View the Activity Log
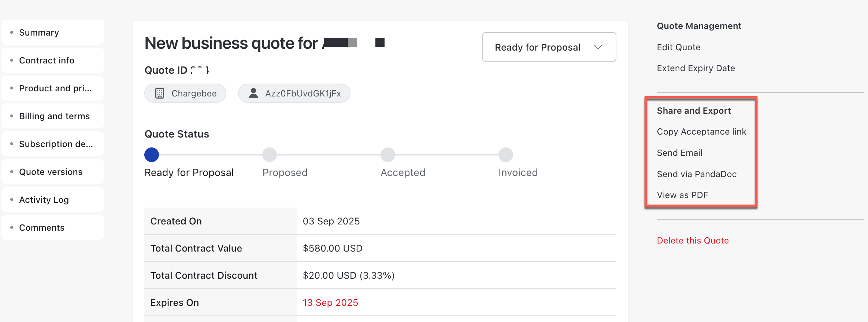Image resolution: width=868 pixels, height=322 pixels. coord(44,200)
